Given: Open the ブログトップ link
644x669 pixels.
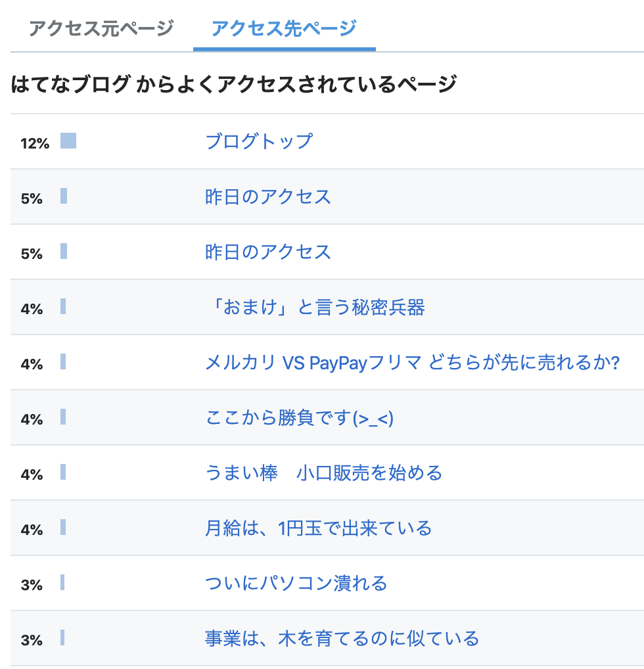Looking at the screenshot, I should (259, 141).
